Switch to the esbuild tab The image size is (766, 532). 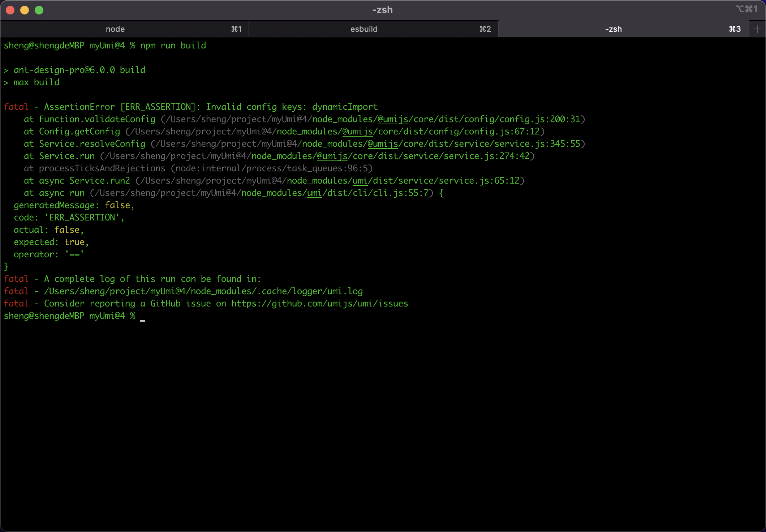pos(373,29)
